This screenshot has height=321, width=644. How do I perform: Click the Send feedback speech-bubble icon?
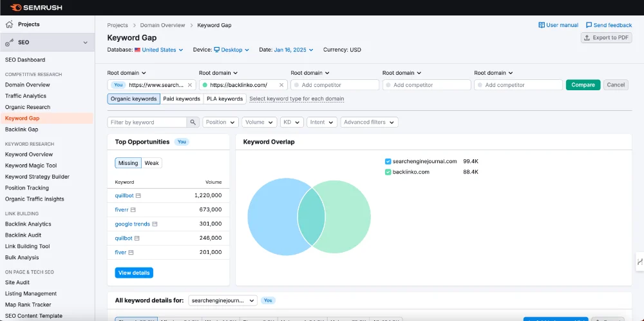589,25
